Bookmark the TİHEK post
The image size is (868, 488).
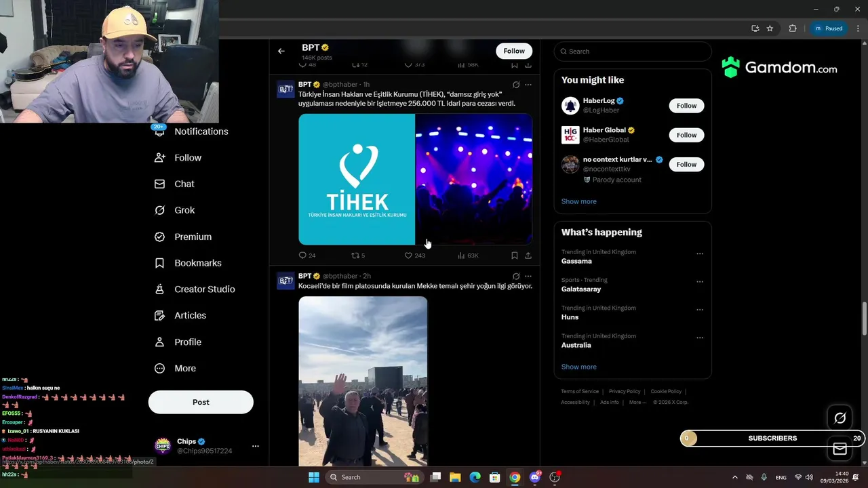click(514, 256)
